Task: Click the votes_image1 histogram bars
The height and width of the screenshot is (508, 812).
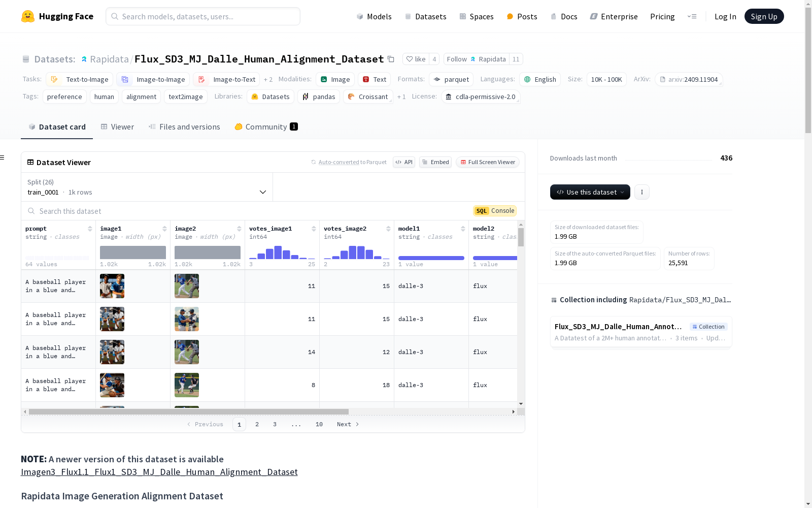Action: pyautogui.click(x=282, y=252)
